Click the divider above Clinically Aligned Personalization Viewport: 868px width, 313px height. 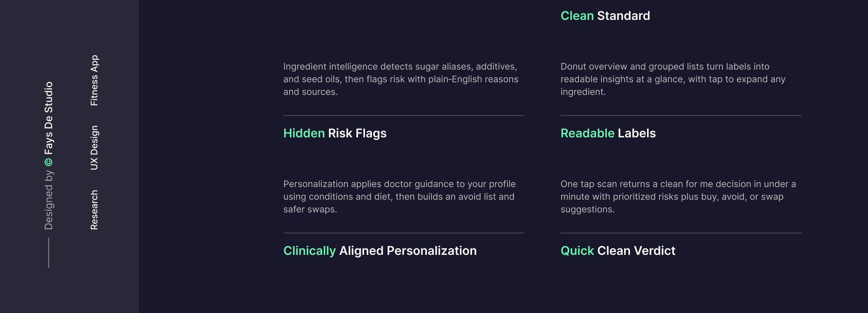coord(403,233)
